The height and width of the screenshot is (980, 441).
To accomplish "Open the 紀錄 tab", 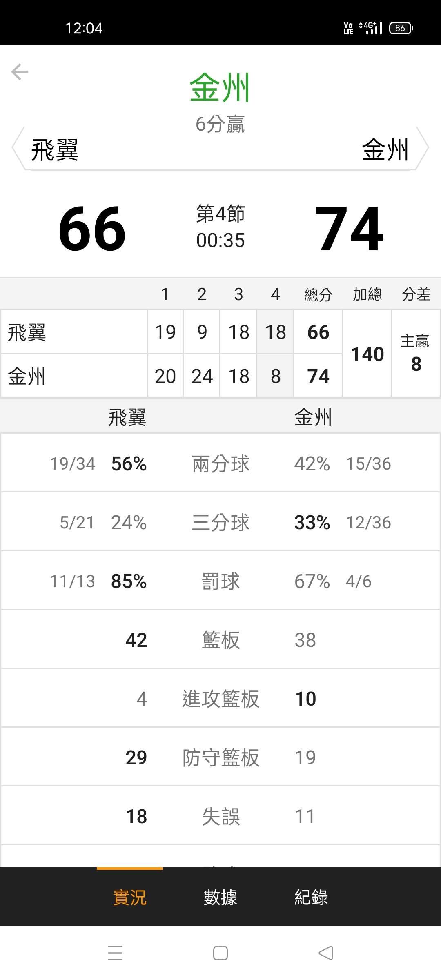I will point(311,897).
